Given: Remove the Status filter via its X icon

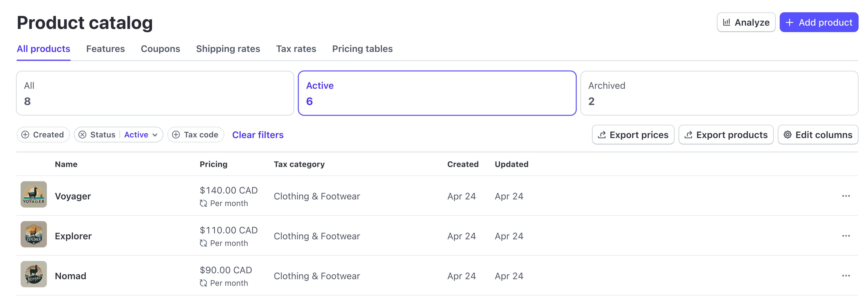Looking at the screenshot, I should [x=83, y=135].
